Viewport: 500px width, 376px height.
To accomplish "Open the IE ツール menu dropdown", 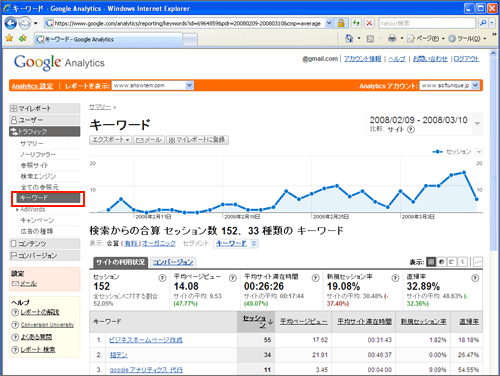I will [x=467, y=39].
